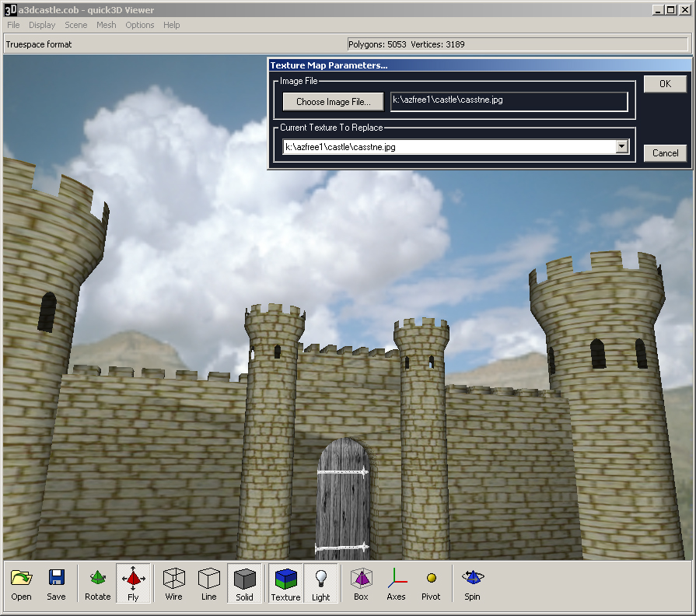Maximize the quick3D Viewer window

point(671,10)
